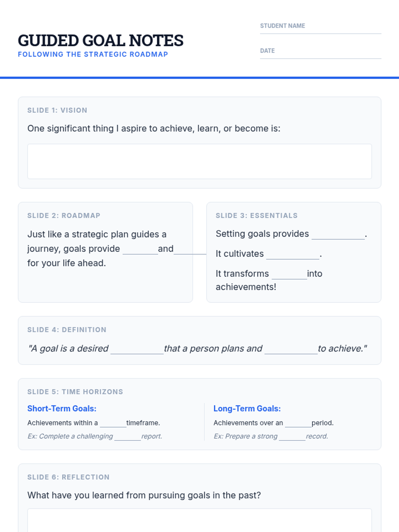
Task: Fill blank after "Setting goals provides"
Action: 338,235
